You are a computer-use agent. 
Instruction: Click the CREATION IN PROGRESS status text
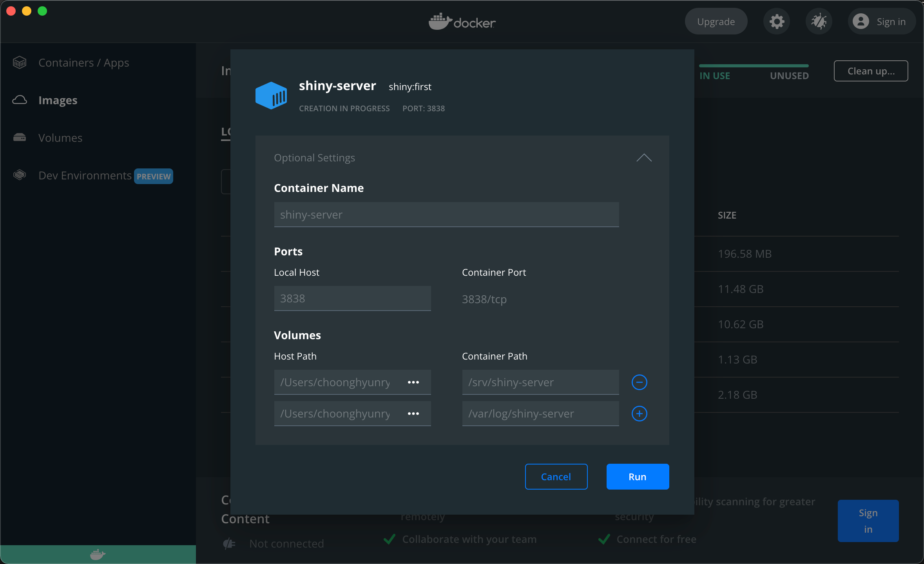pos(344,108)
